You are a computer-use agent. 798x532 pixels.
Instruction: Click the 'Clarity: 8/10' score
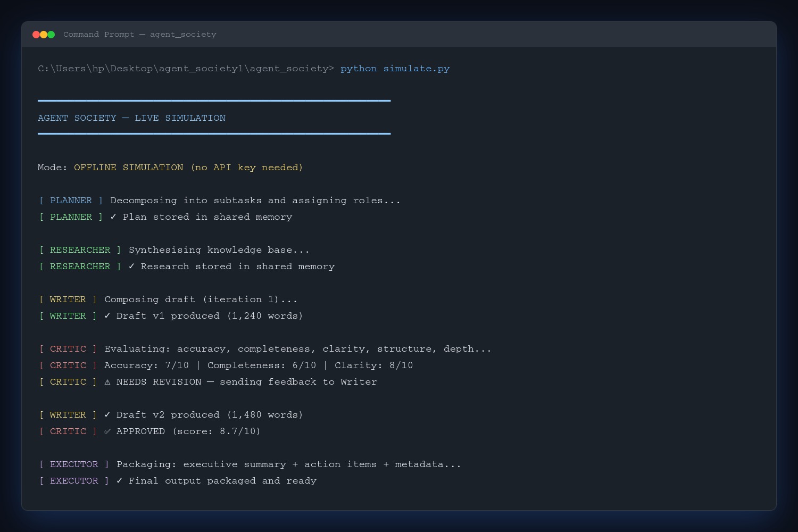pos(374,365)
